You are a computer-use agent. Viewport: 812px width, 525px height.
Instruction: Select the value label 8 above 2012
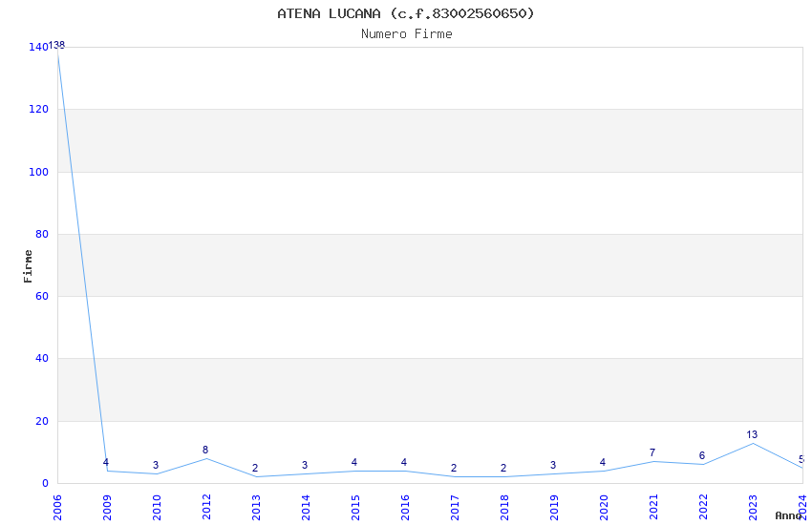205,450
